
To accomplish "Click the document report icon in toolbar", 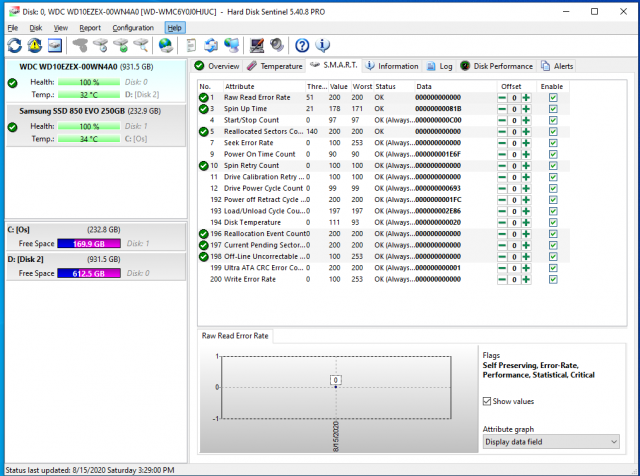I will (190, 45).
